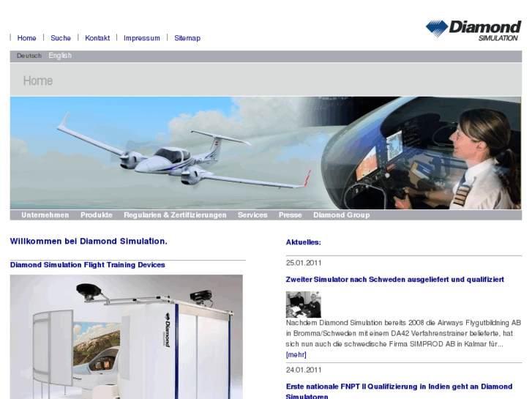Screen dimensions: 532x399
Task: Click the date 25.01.2011
Action: click(x=304, y=263)
